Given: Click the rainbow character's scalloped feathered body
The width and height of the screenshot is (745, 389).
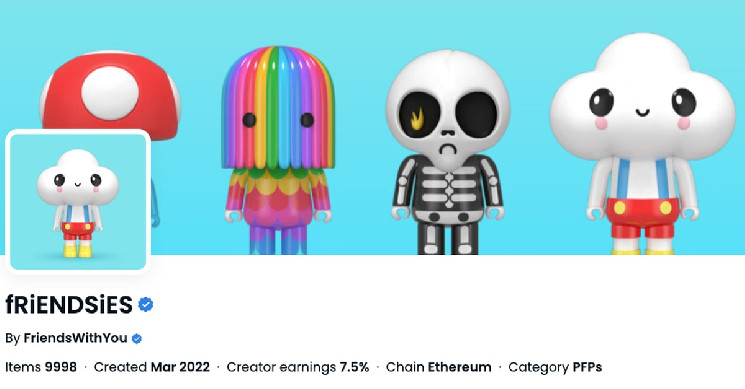Looking at the screenshot, I should [278, 197].
